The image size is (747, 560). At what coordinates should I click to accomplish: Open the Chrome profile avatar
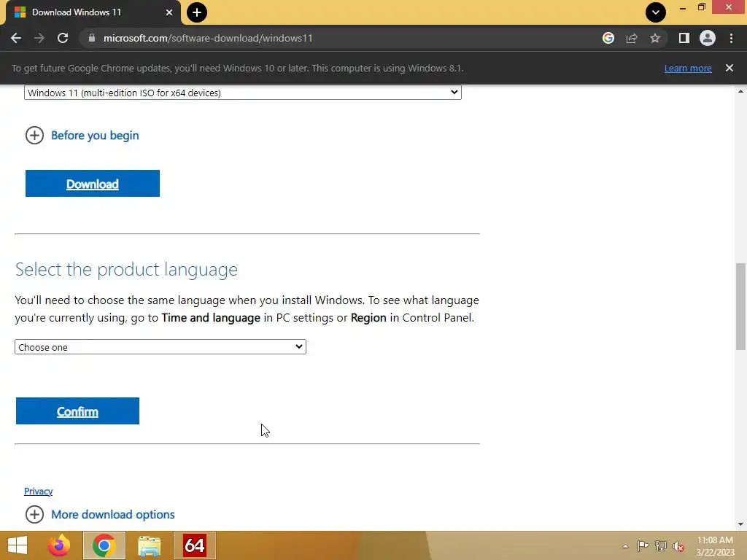click(708, 38)
